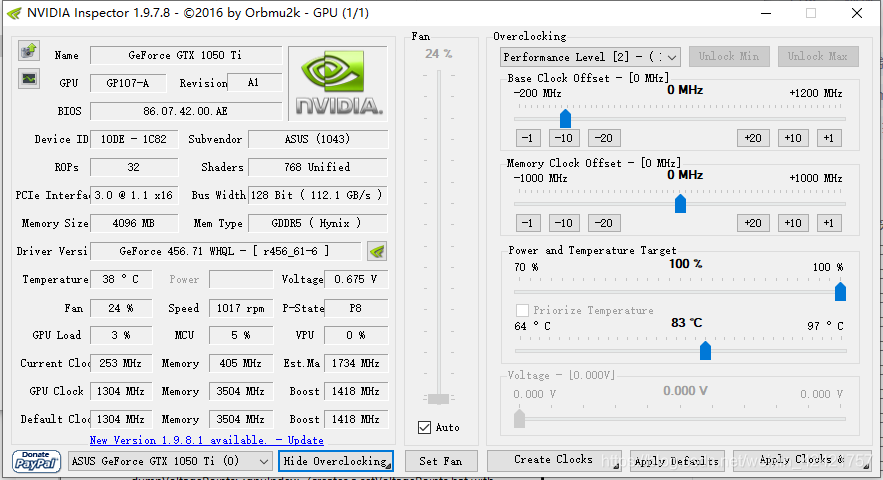Click the empty Power value field
883x480 pixels.
241,279
